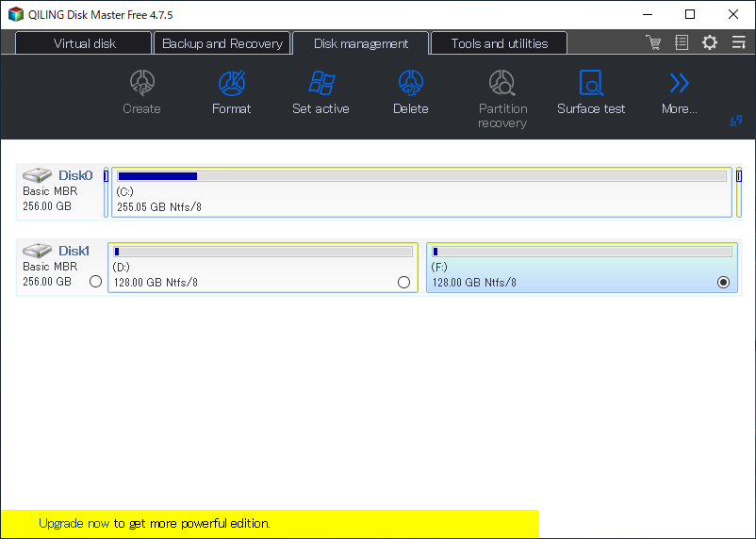Click the Disk1 name label
Screen dimensions: 756x539
[74, 251]
